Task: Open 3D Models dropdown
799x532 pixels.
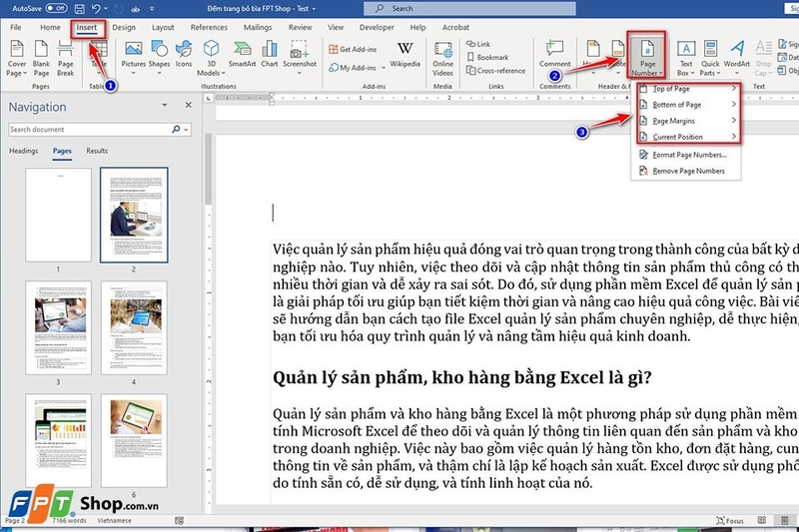Action: tap(211, 58)
